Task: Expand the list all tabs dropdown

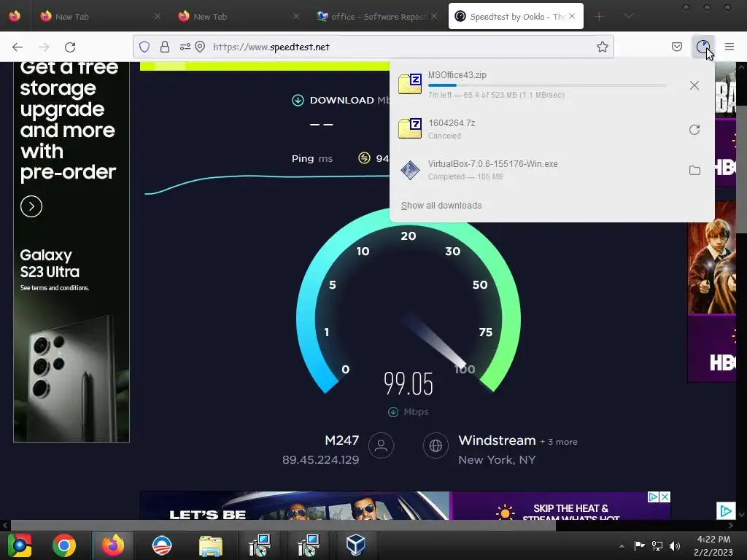Action: 628,16
